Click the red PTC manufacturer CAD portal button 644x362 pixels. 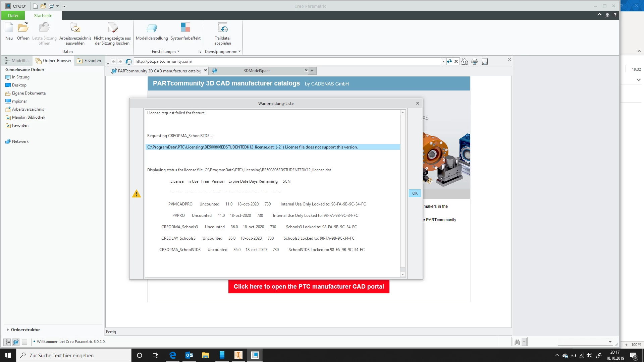(309, 287)
